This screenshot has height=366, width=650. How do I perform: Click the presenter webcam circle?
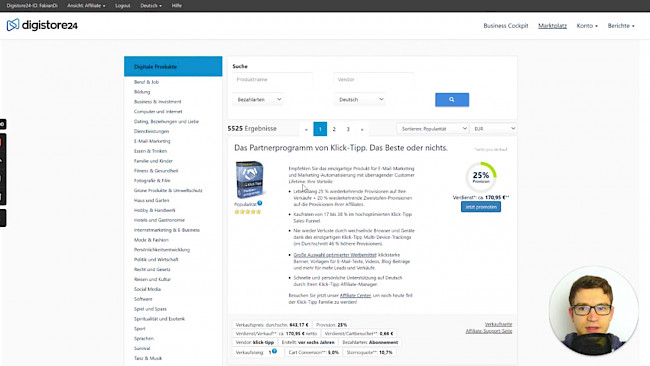(593, 311)
